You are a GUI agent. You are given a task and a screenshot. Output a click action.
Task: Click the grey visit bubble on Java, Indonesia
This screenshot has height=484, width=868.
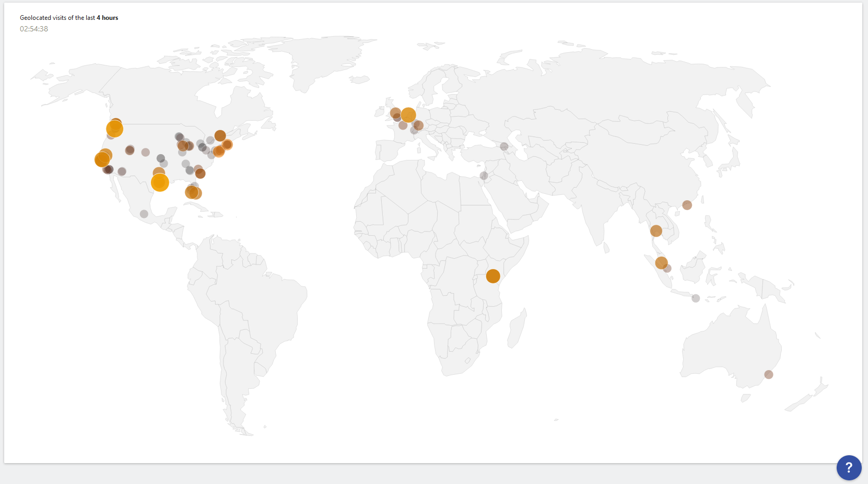(696, 298)
